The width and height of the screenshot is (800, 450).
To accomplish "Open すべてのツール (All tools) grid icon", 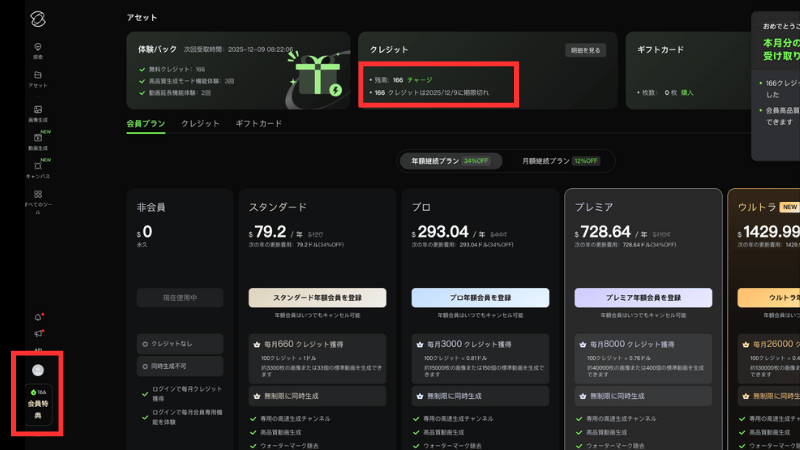I will [x=37, y=196].
